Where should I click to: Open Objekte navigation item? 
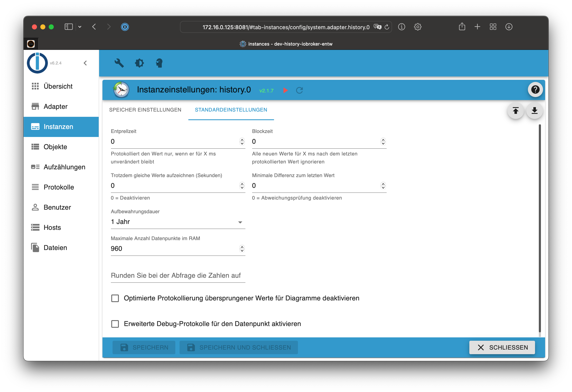55,147
